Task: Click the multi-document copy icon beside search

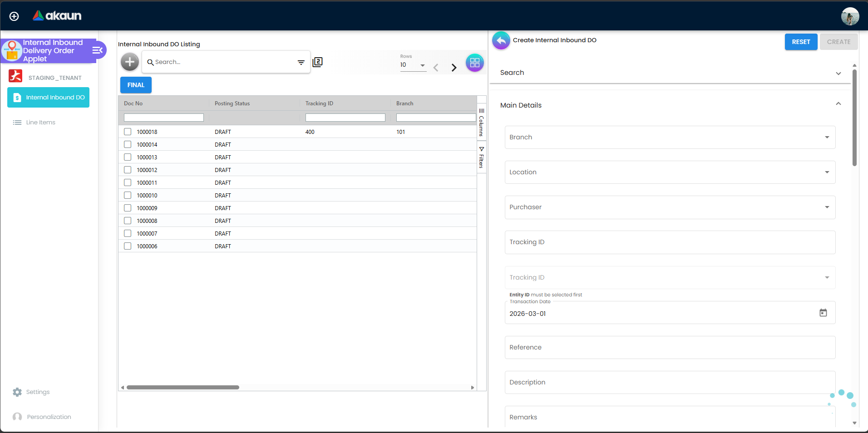Action: coord(318,62)
